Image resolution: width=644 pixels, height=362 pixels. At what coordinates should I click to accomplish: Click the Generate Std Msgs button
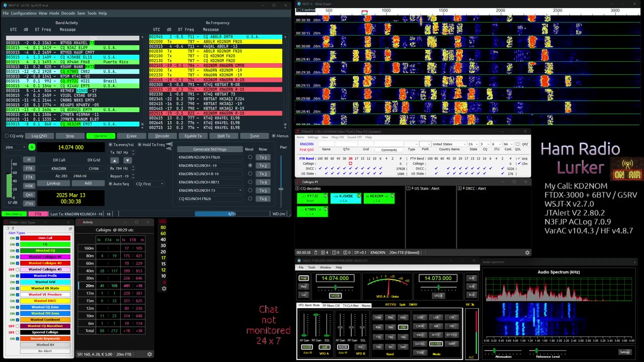[x=210, y=149]
